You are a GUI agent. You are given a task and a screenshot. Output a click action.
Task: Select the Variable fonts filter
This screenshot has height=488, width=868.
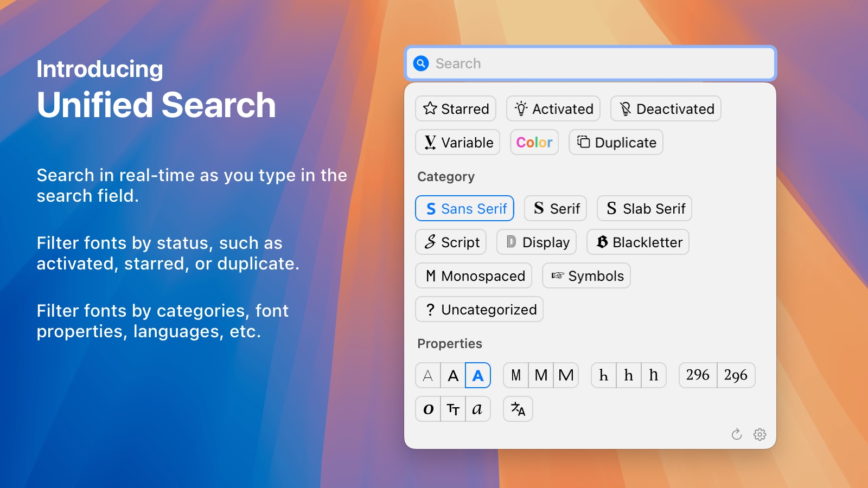click(458, 143)
